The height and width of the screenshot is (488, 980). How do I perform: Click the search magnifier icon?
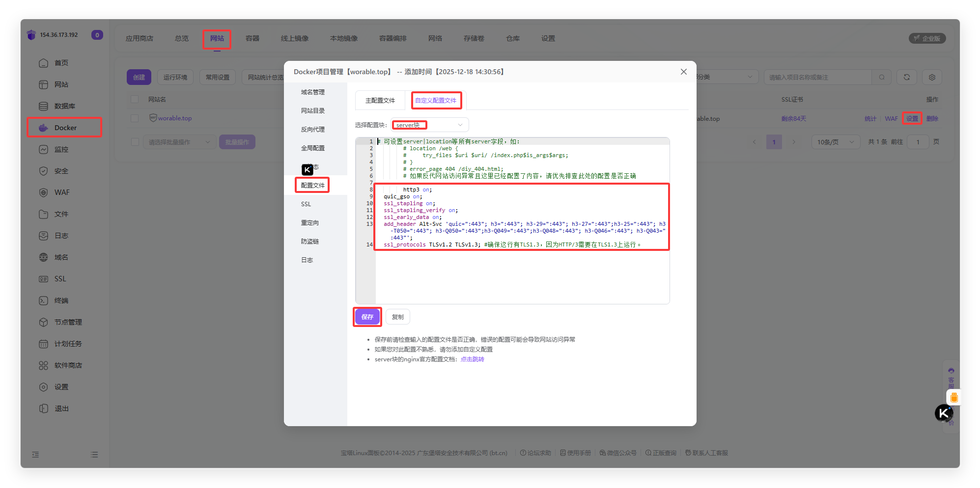tap(882, 77)
